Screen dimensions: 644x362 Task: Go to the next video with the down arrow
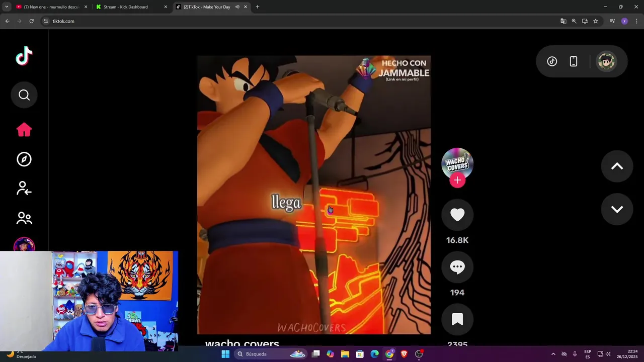[x=617, y=209]
